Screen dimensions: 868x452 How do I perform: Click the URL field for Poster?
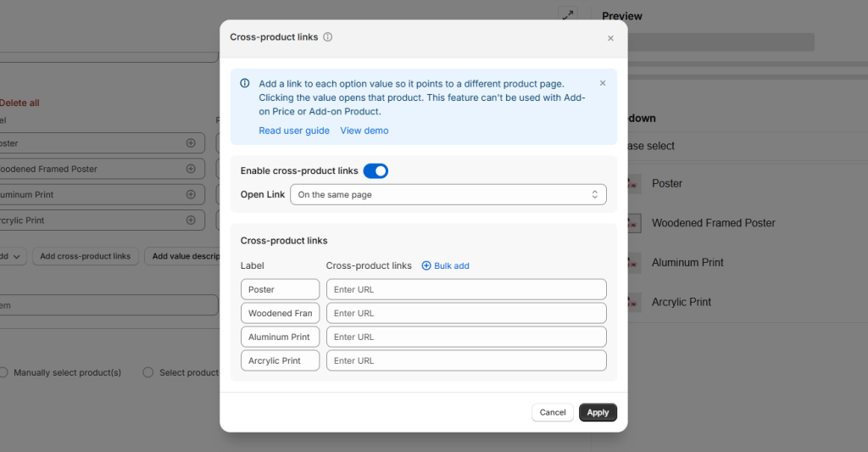click(x=466, y=289)
